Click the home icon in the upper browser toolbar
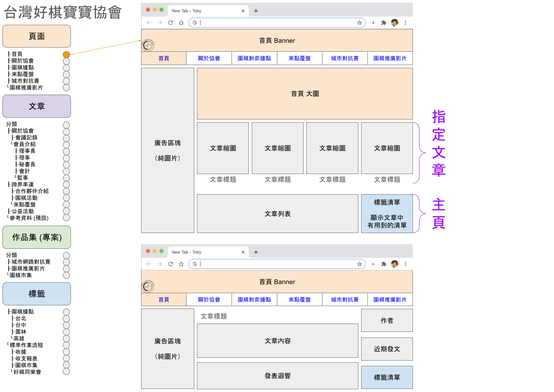Screen dimensions: 554x392 (x=181, y=23)
